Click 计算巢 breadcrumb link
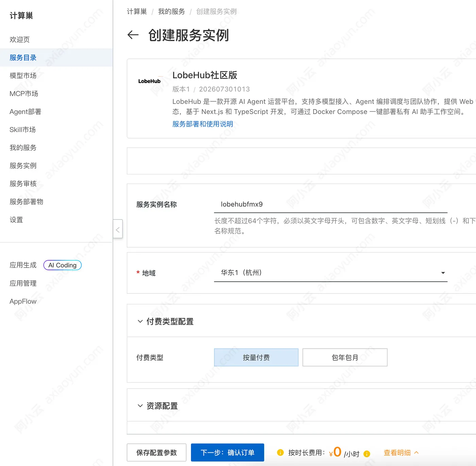Image resolution: width=476 pixels, height=466 pixels. click(x=137, y=12)
